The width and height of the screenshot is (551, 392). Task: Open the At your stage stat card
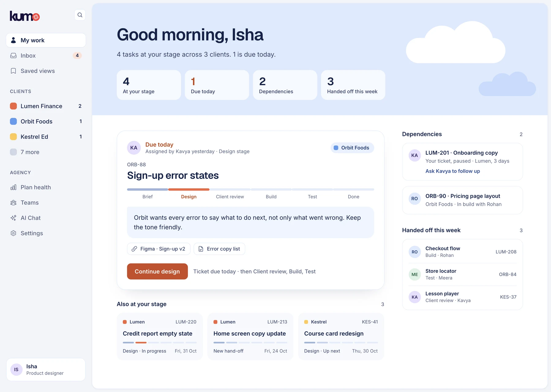[x=149, y=85]
